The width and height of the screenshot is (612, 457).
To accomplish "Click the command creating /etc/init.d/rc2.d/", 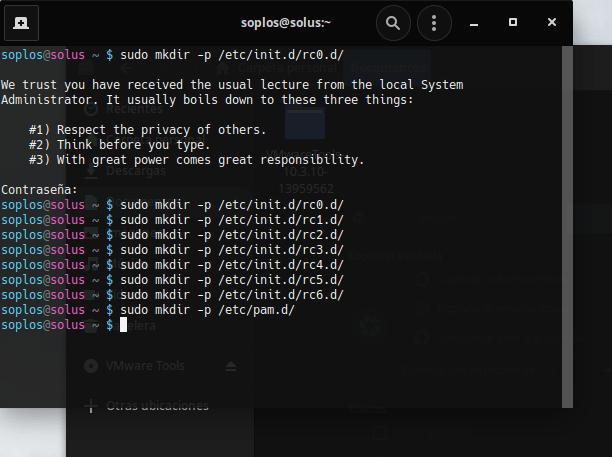I will [232, 235].
